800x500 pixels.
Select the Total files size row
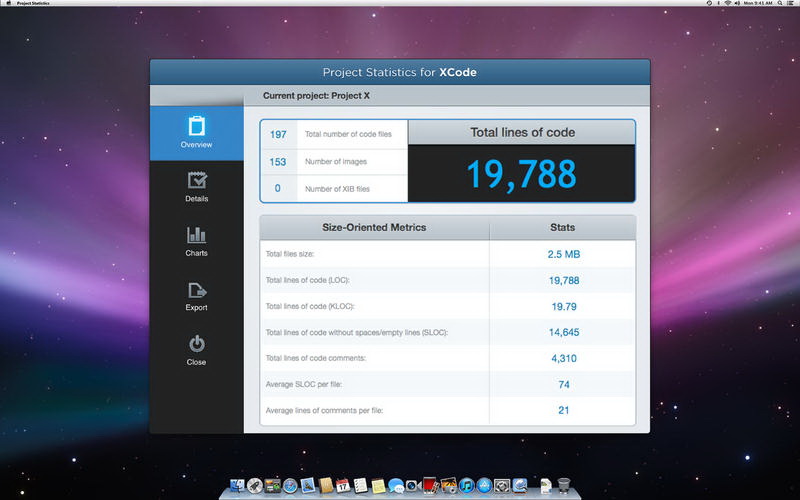point(447,254)
